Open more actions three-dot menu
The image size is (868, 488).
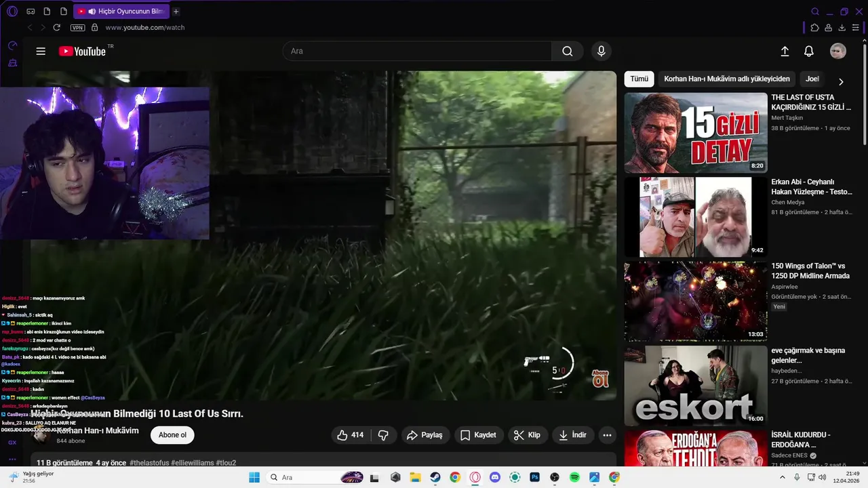(607, 435)
